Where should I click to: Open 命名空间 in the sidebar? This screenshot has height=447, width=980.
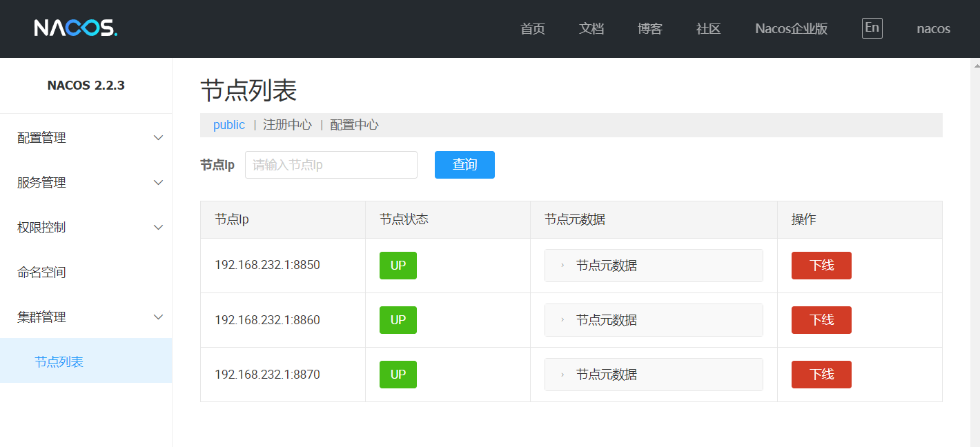(41, 272)
